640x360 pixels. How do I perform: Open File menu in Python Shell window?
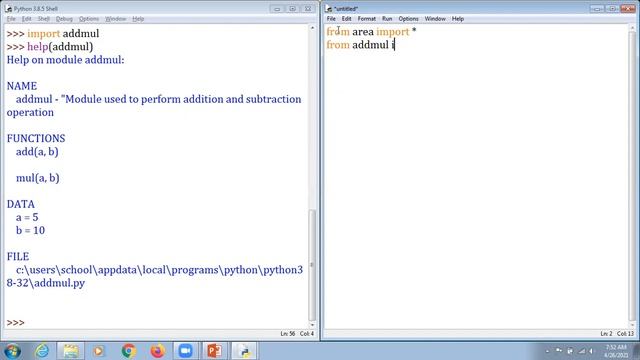(11, 19)
